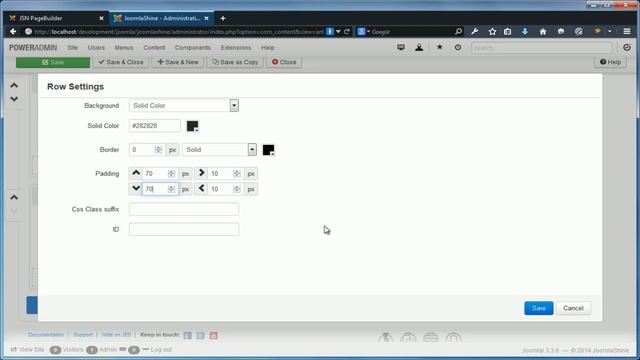The image size is (640, 360).
Task: Click Save & New
Action: click(178, 62)
